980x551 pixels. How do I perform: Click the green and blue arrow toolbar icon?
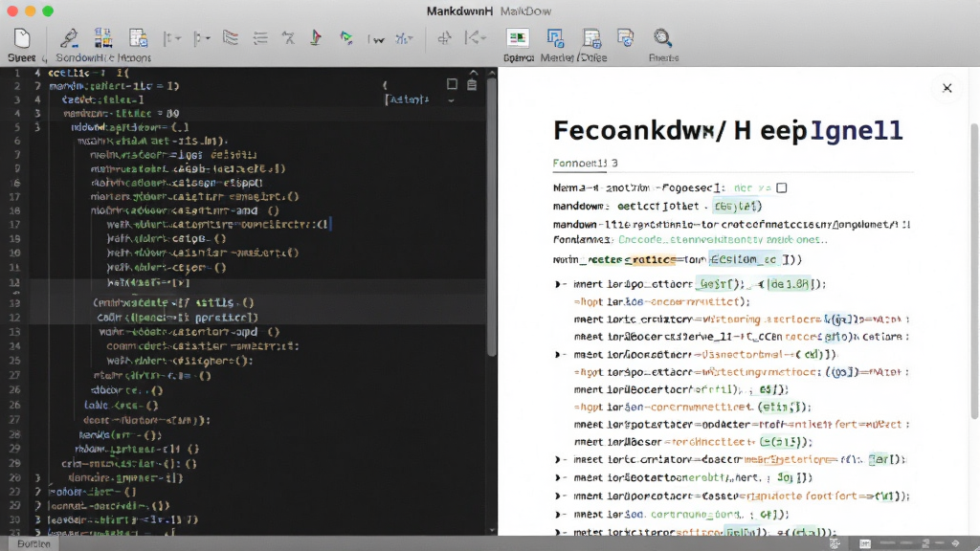pyautogui.click(x=345, y=38)
